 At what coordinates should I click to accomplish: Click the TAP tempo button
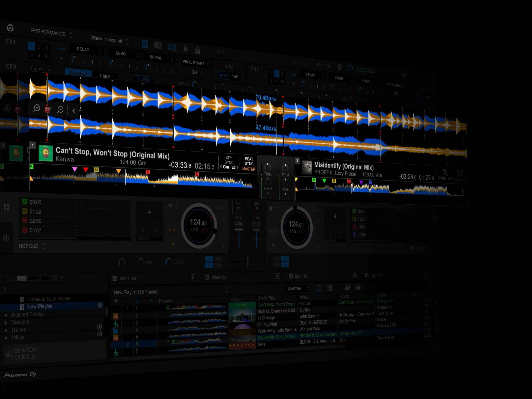pyautogui.click(x=235, y=77)
